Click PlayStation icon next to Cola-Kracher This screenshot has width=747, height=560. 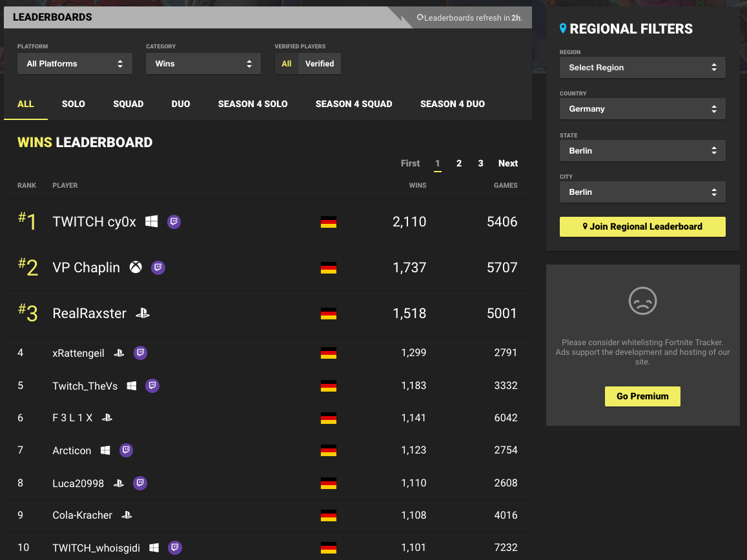(127, 515)
